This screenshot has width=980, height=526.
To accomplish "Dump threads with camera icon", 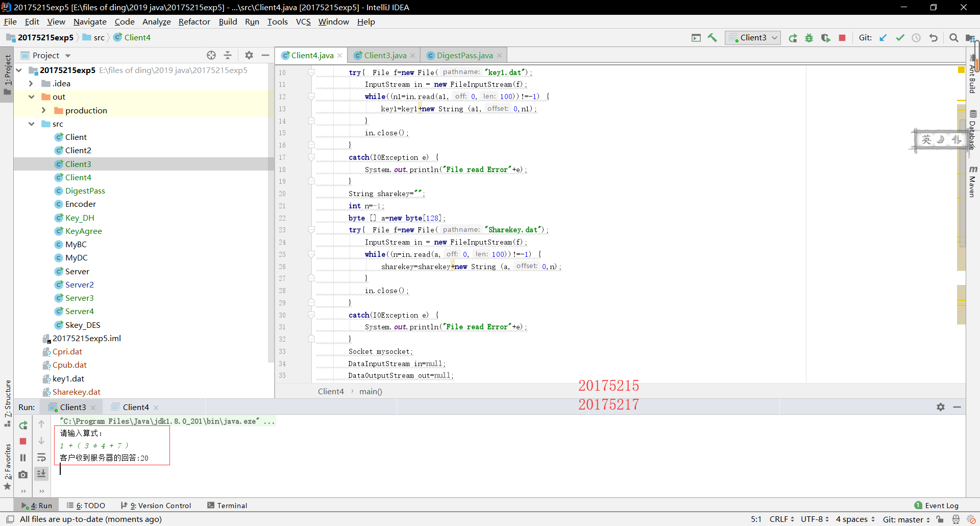I will tap(23, 474).
